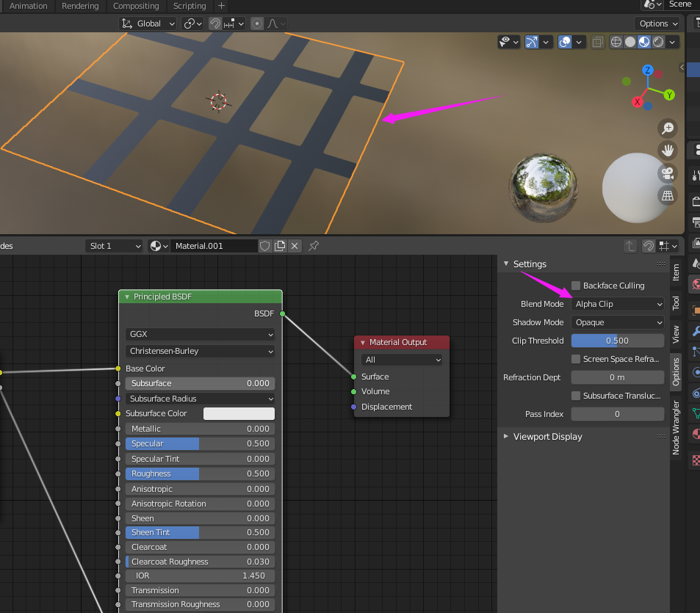The image size is (700, 613).
Task: Open the Slot 1 material slot dropdown
Action: tap(115, 246)
